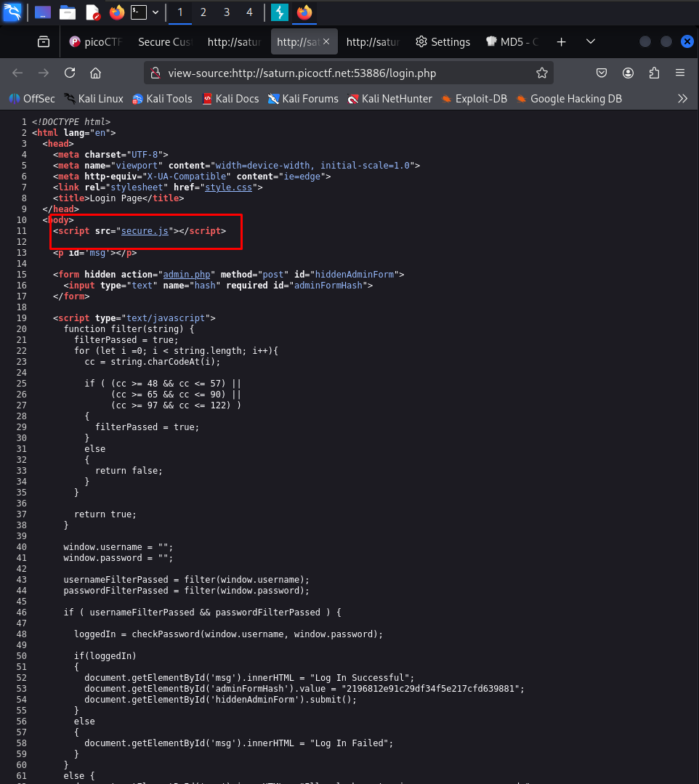Open the Exploit-DB bookmark
The width and height of the screenshot is (699, 784).
474,98
